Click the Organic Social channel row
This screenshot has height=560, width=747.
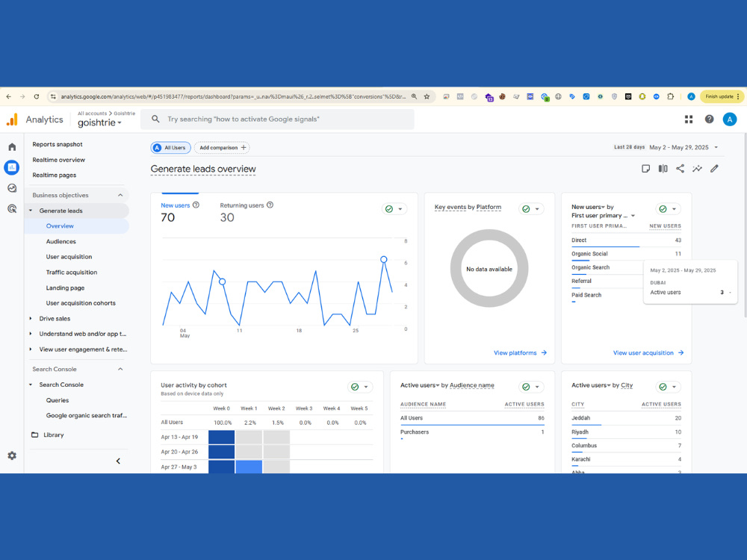pos(626,255)
